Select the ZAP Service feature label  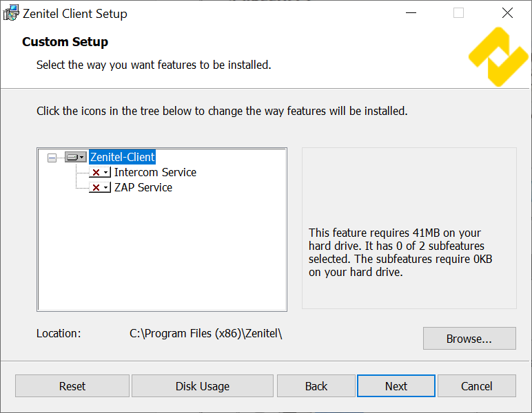coord(143,187)
